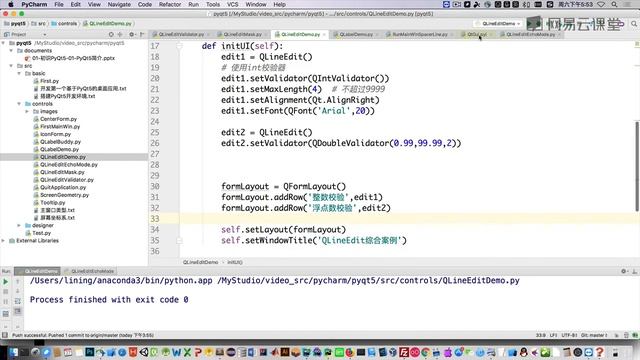
Task: Expand External Libraries node
Action: coord(4,241)
